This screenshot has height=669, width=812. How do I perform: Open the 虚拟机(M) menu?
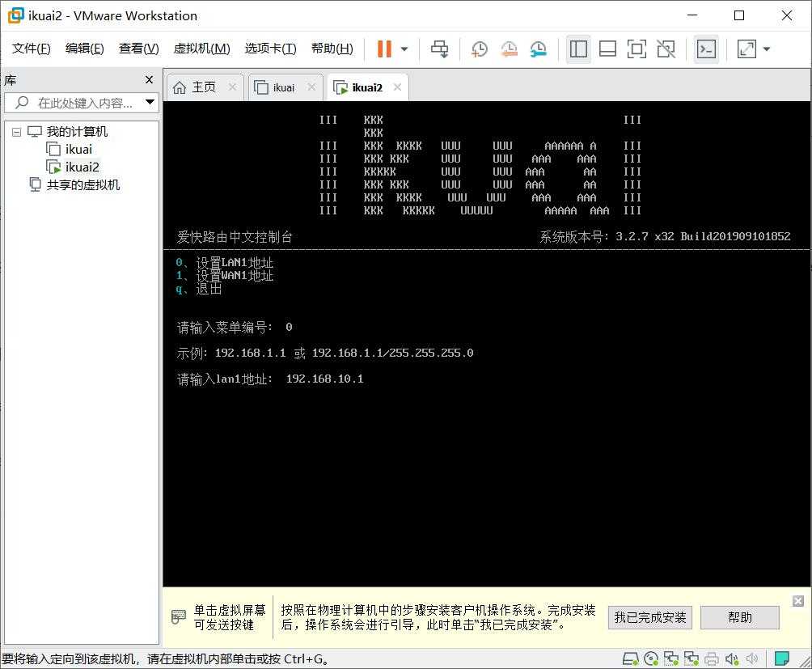(201, 49)
